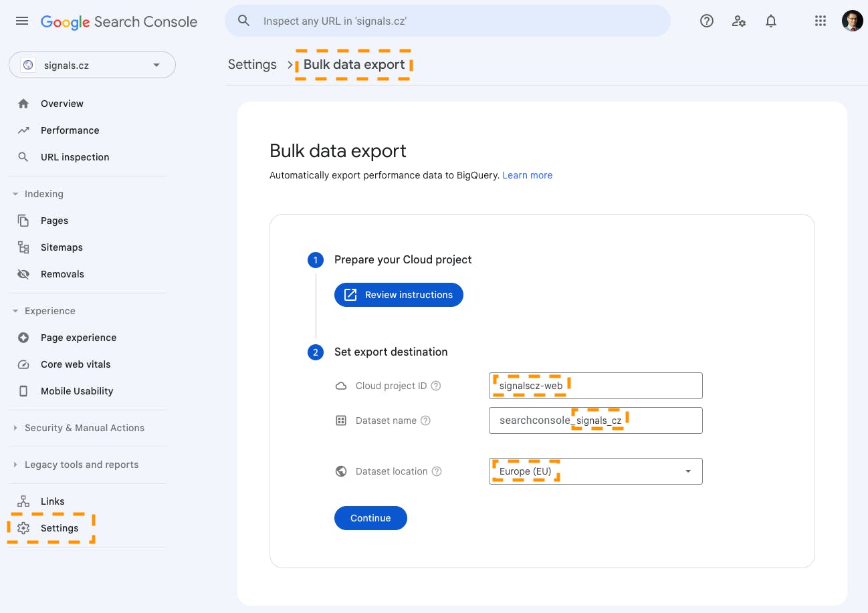Click the Google Search Console logo

(x=119, y=21)
